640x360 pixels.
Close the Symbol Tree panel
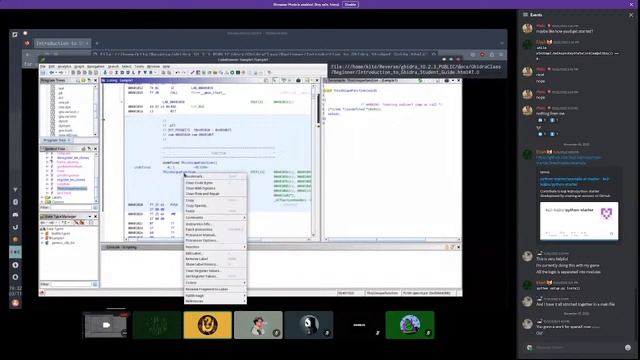(96, 149)
